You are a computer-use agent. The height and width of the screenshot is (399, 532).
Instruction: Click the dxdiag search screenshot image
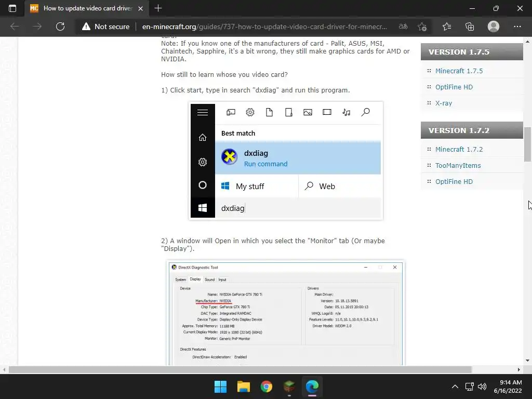coord(286,161)
